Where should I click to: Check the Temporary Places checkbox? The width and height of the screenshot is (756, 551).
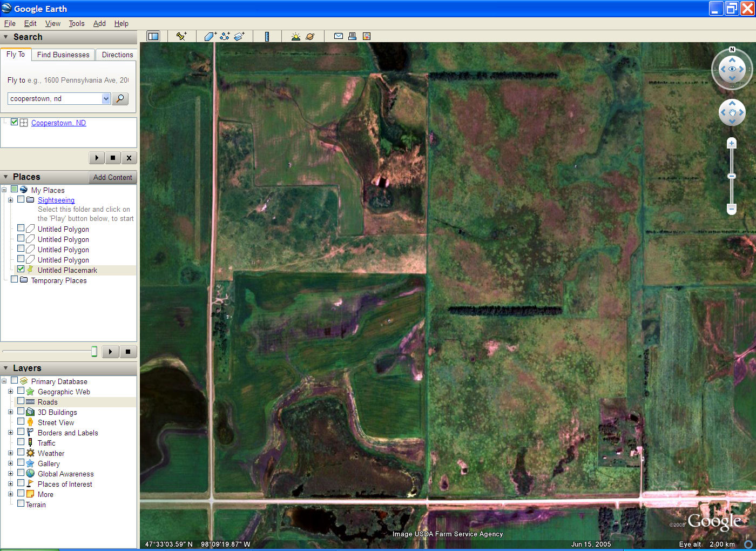click(15, 279)
